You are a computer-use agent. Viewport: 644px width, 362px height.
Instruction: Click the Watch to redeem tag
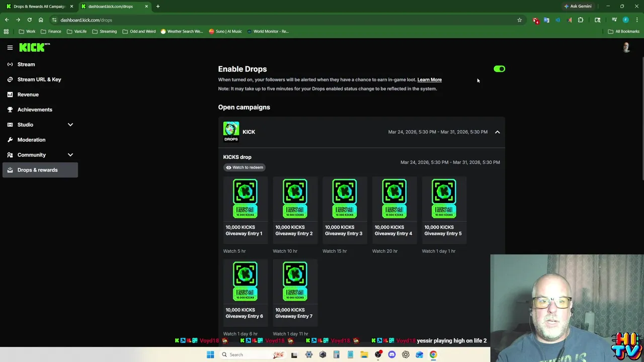point(245,167)
